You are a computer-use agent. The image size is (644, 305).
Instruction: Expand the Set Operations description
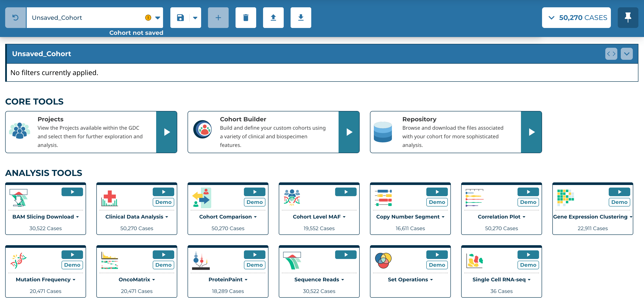(x=410, y=279)
